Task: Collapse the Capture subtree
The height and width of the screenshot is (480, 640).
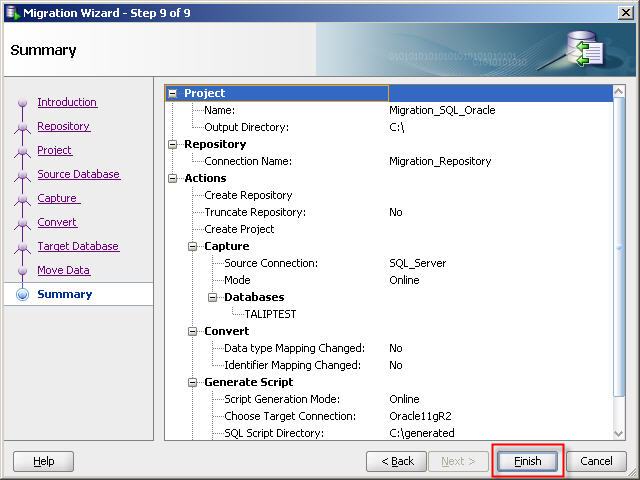Action: [192, 247]
